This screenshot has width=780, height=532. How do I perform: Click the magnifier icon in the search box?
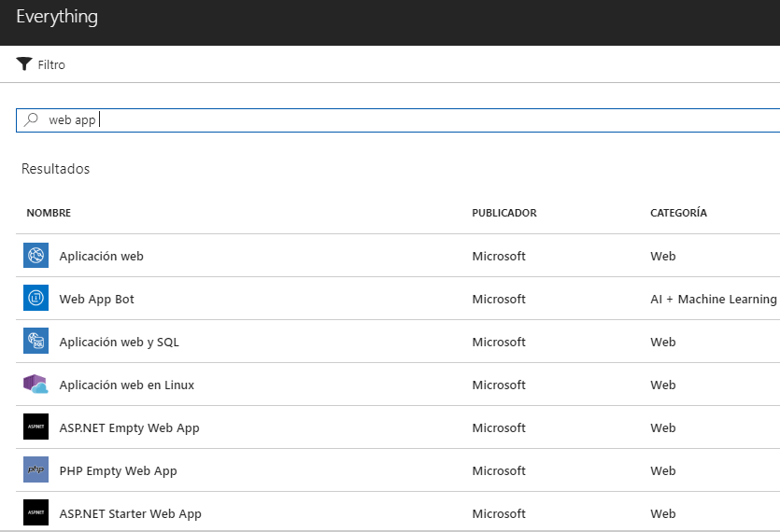tap(32, 119)
